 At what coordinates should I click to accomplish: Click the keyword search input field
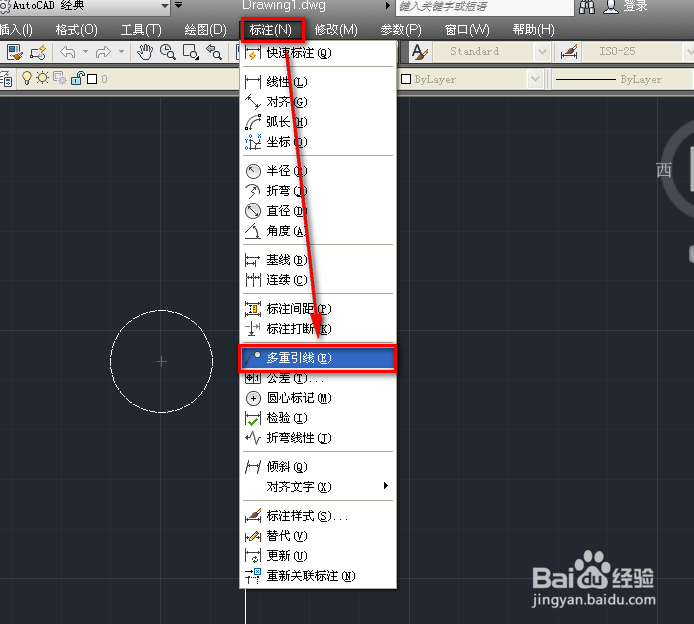(484, 7)
